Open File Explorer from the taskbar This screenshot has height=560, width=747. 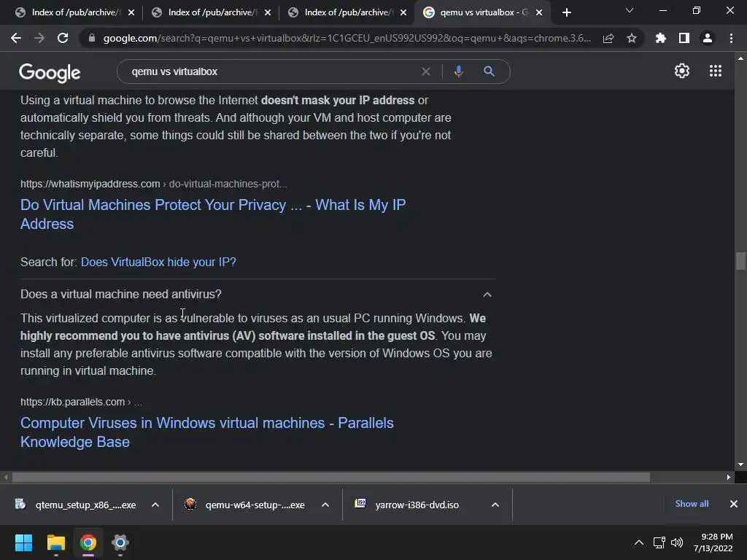55,542
